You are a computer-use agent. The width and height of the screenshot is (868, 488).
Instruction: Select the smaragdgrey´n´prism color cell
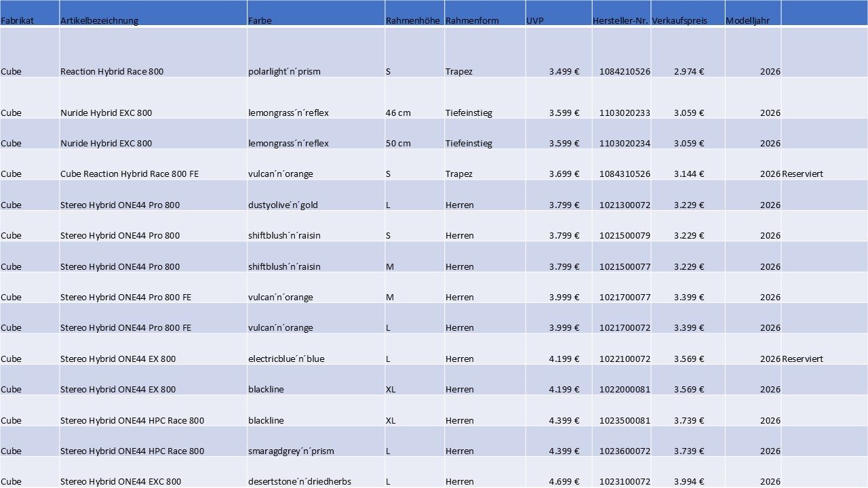(291, 451)
